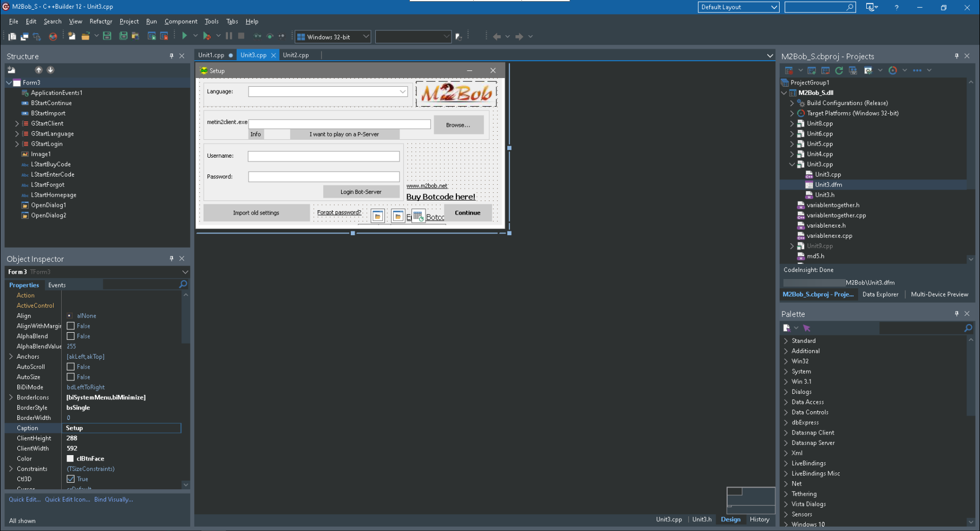
Task: Click the Stop program toolbar icon
Action: point(241,36)
